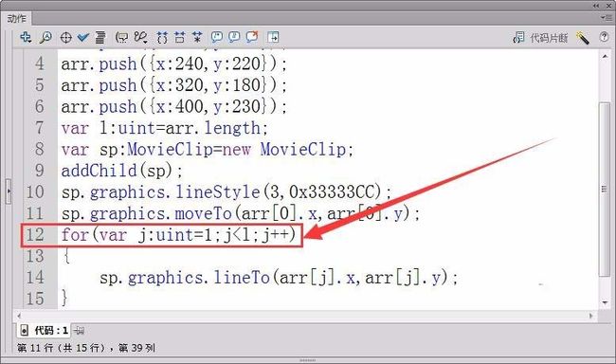Image resolution: width=616 pixels, height=364 pixels.
Task: Select the 动作 panel tab
Action: (x=17, y=18)
